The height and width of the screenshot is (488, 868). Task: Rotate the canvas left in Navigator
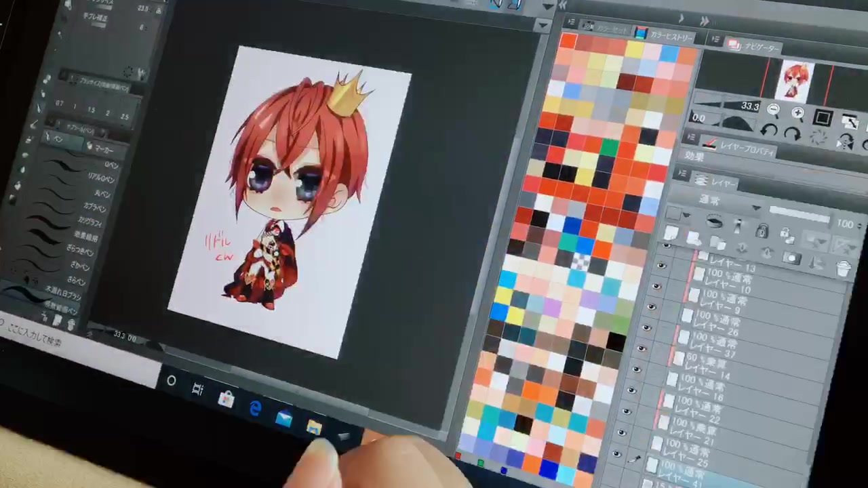point(768,129)
